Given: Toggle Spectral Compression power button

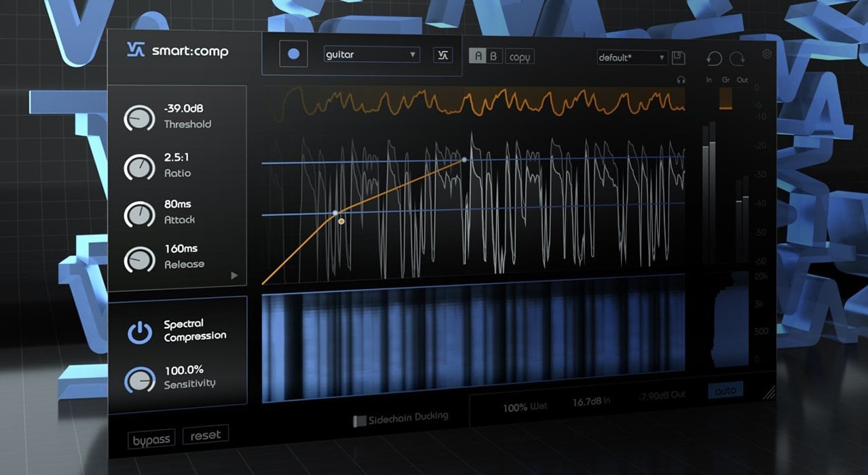Looking at the screenshot, I should click(x=140, y=332).
